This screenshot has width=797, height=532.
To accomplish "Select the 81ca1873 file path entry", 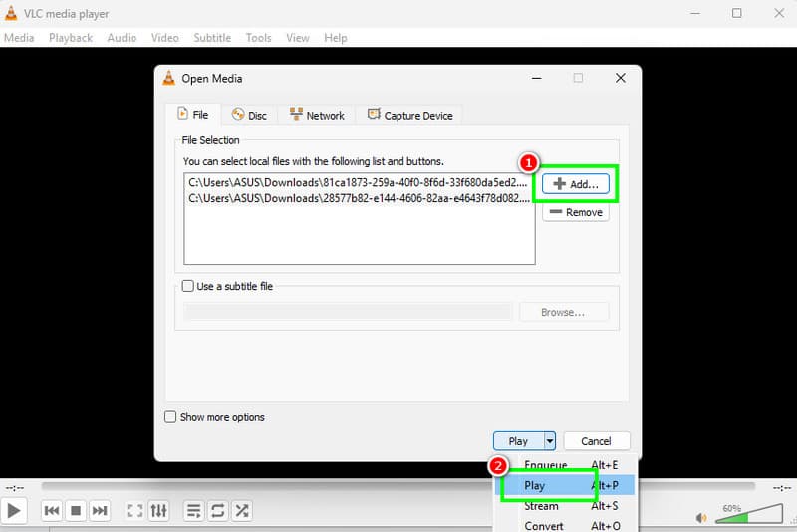I will pyautogui.click(x=359, y=182).
